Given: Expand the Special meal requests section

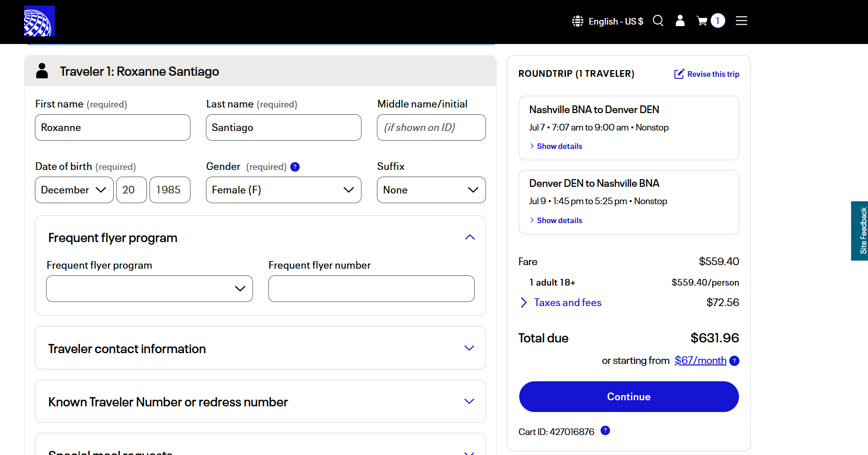Looking at the screenshot, I should [469, 452].
